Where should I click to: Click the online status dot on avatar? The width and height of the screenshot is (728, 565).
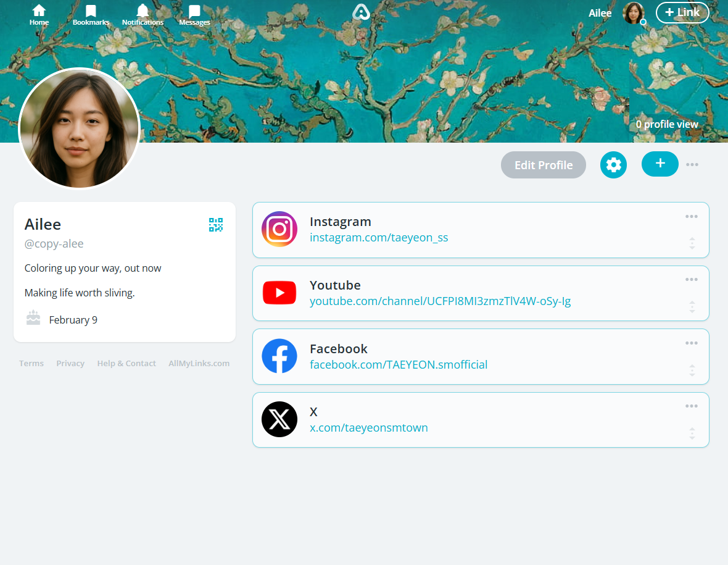(643, 22)
